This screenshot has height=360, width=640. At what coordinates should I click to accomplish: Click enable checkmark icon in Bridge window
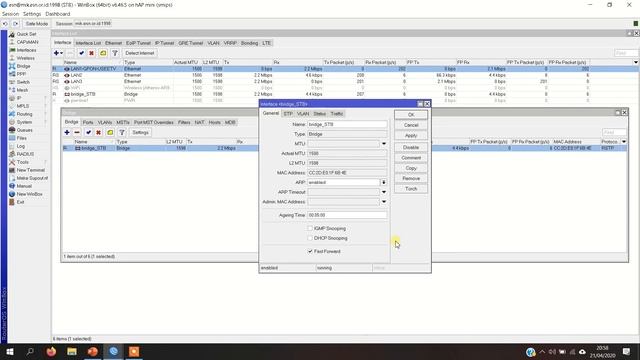tap(89, 133)
